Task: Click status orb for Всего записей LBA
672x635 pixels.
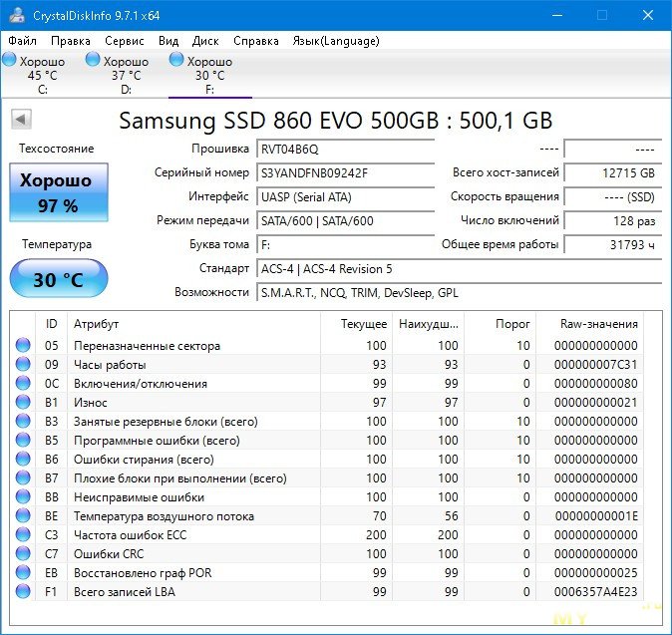Action: pos(23,592)
